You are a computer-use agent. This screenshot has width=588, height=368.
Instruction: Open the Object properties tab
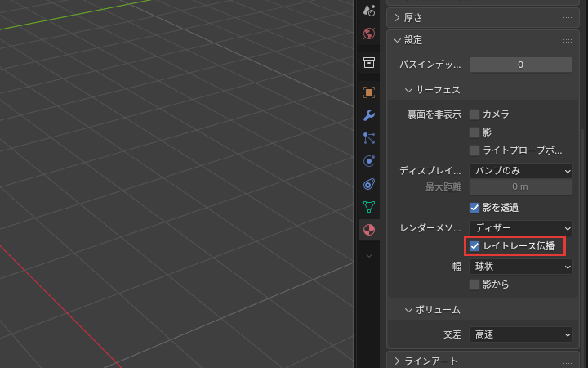(369, 92)
